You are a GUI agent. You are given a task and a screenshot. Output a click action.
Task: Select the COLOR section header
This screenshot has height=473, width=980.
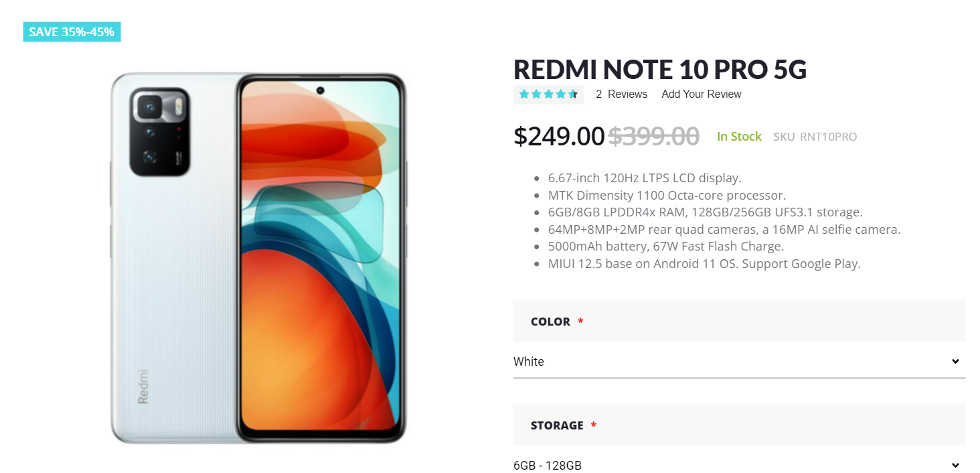pos(550,322)
